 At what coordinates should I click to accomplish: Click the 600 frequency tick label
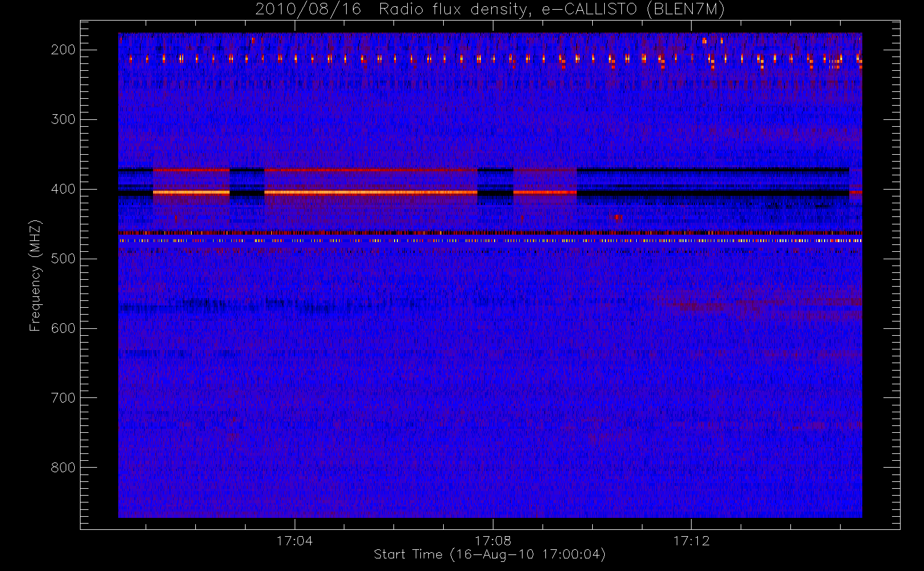tap(63, 328)
